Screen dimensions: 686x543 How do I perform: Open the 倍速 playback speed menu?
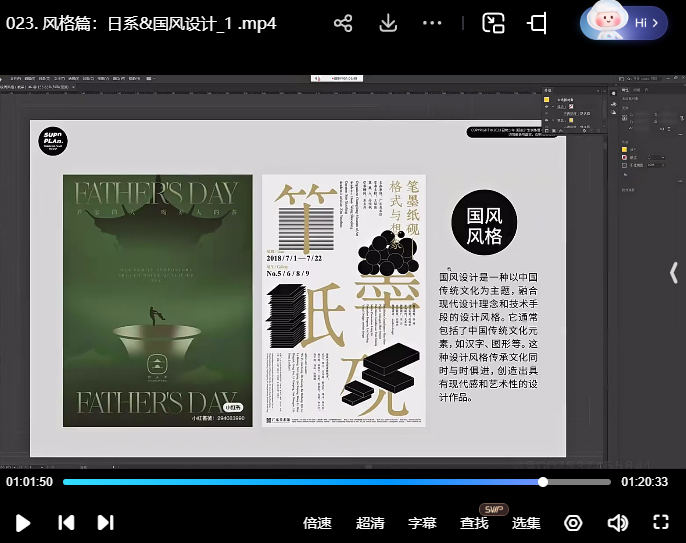point(317,523)
